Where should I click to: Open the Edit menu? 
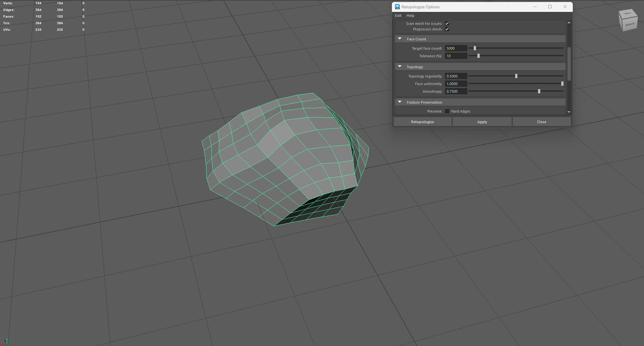(398, 16)
